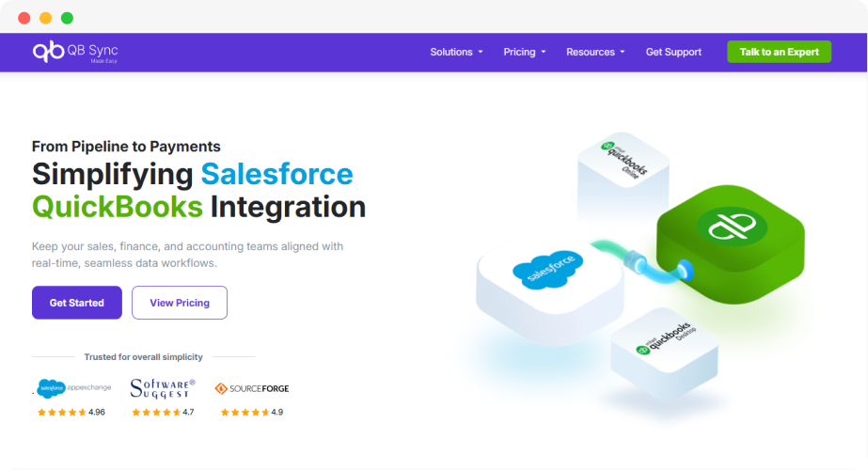Click the SourceForge logo
The image size is (868, 470).
pos(252,388)
